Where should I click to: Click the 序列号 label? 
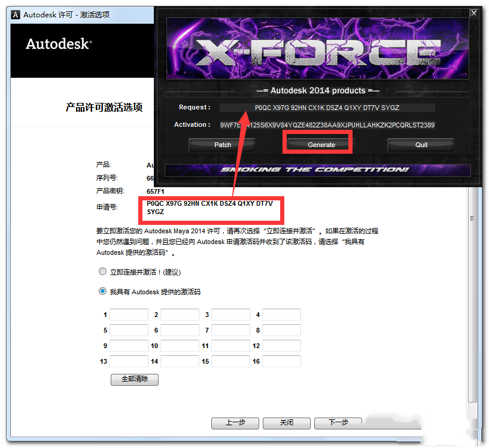coord(107,178)
